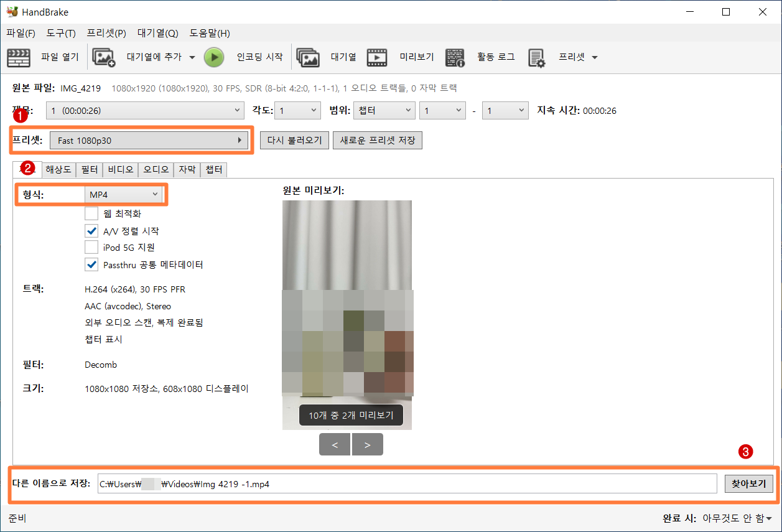Image resolution: width=782 pixels, height=532 pixels.
Task: Open the Fast 1080p30 preset selector
Action: click(x=149, y=141)
